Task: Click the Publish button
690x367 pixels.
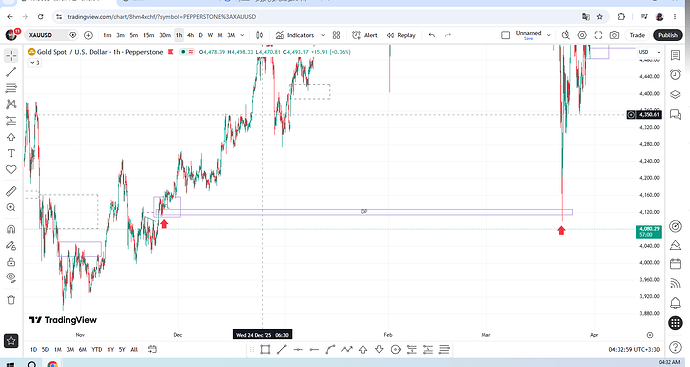Action: [668, 35]
